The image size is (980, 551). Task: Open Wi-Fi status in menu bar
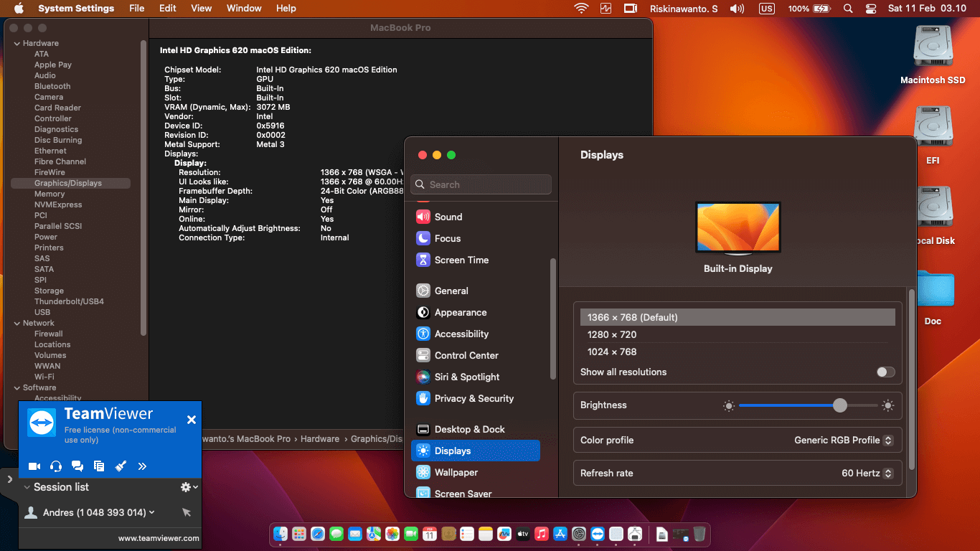point(581,9)
